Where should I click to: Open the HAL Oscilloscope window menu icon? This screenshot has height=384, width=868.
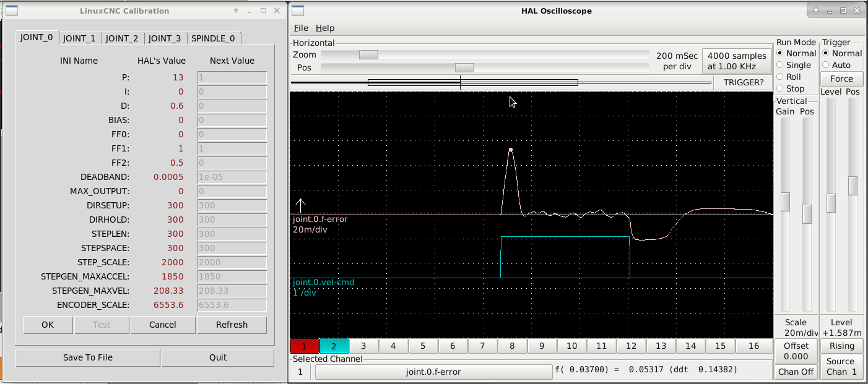298,11
